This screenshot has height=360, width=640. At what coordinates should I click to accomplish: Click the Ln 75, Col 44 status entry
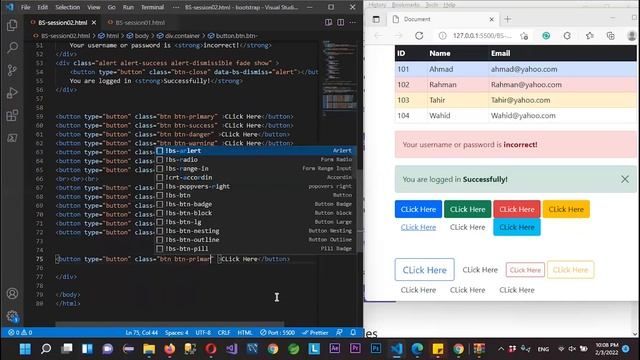(x=142, y=333)
